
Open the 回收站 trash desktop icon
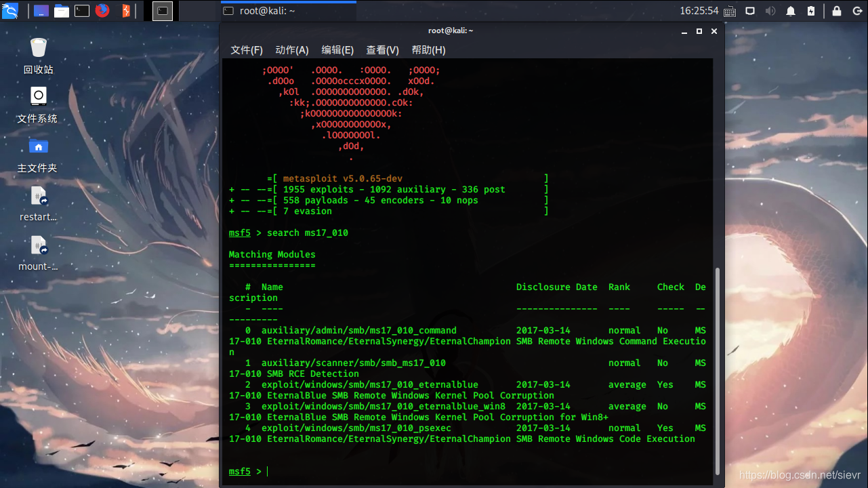coord(38,56)
